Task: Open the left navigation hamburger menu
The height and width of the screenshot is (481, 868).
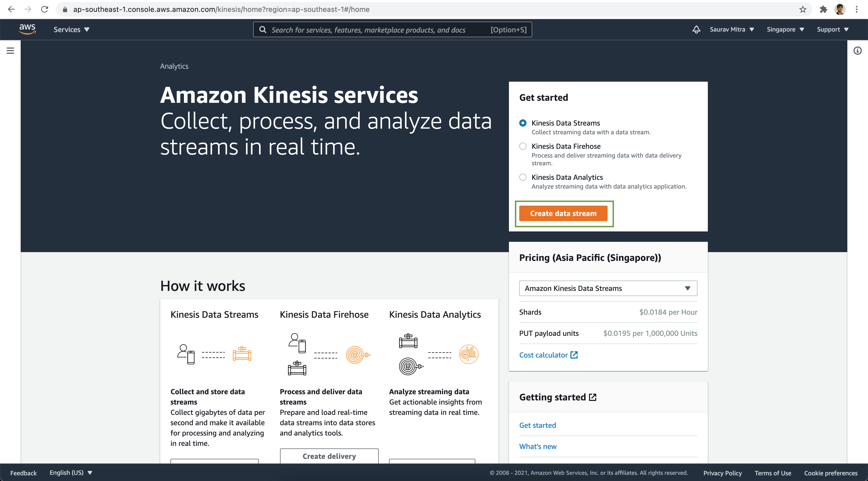Action: pyautogui.click(x=10, y=51)
